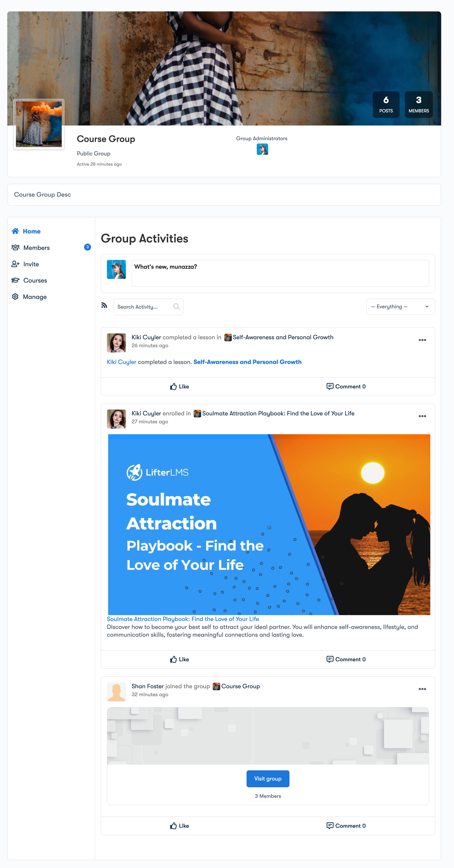Screen dimensions: 454x868
Task: Click the Members people icon in sidebar
Action: click(16, 248)
